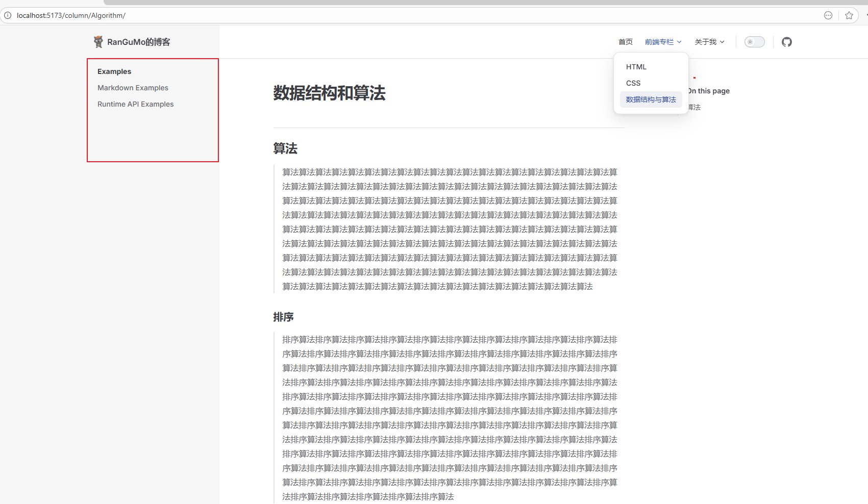The width and height of the screenshot is (868, 504).
Task: Open Runtime API Examples sidebar link
Action: (135, 104)
